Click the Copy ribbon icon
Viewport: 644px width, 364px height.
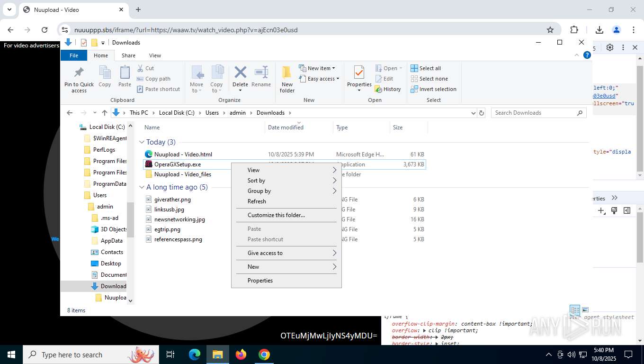coord(105,76)
